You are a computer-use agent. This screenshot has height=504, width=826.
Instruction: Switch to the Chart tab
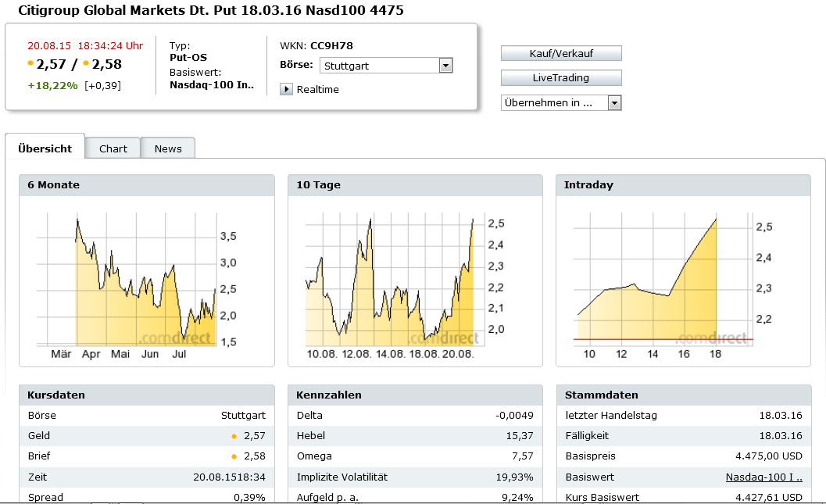point(113,148)
